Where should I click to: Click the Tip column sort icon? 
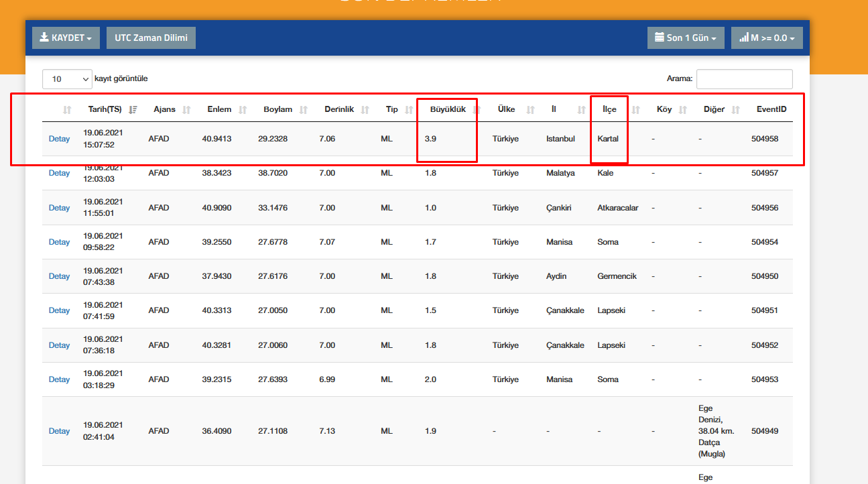coord(409,110)
